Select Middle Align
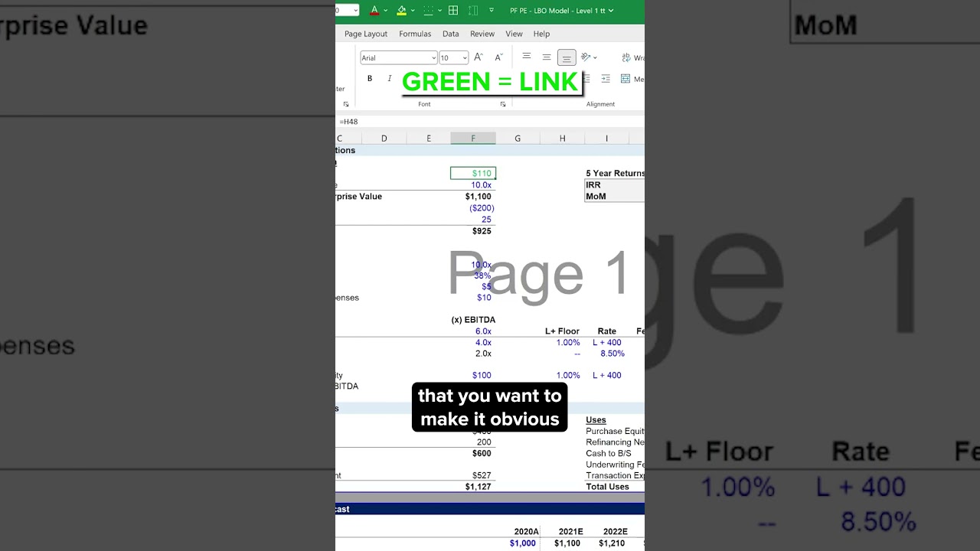This screenshot has height=551, width=980. 547,57
